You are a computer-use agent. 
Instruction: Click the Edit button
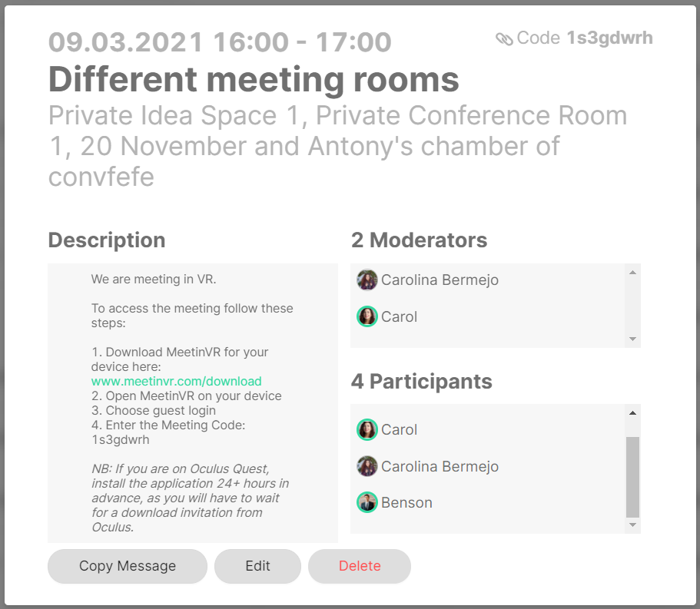pyautogui.click(x=257, y=566)
